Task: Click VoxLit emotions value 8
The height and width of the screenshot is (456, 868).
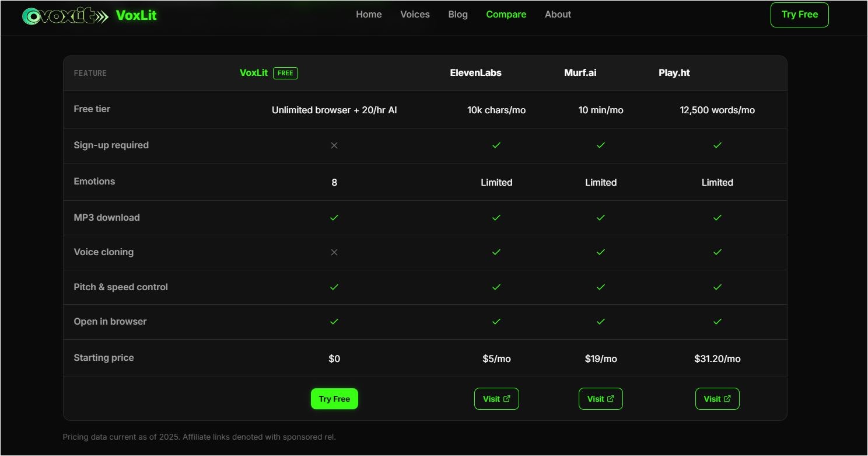Action: click(334, 182)
